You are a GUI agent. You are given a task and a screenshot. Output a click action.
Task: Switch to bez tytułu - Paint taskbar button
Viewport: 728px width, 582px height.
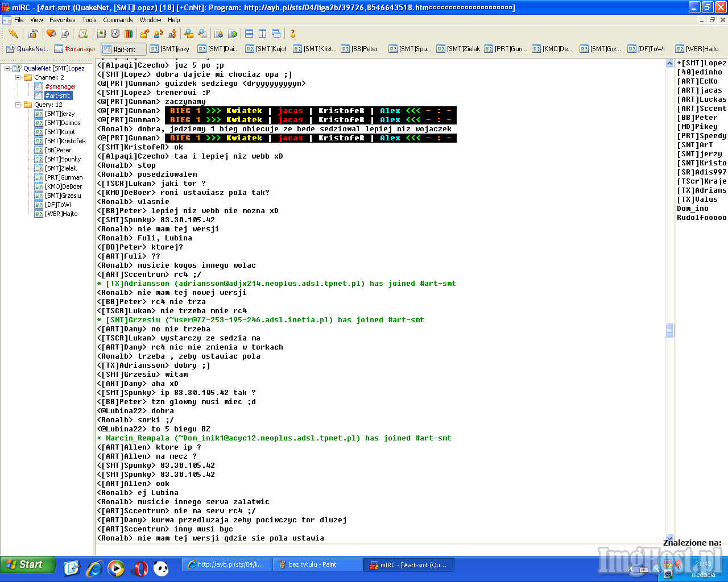pos(317,564)
